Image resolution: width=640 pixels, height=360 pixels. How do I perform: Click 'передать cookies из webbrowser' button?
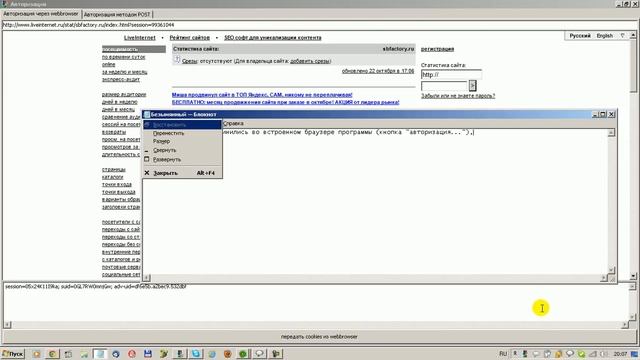tap(319, 337)
